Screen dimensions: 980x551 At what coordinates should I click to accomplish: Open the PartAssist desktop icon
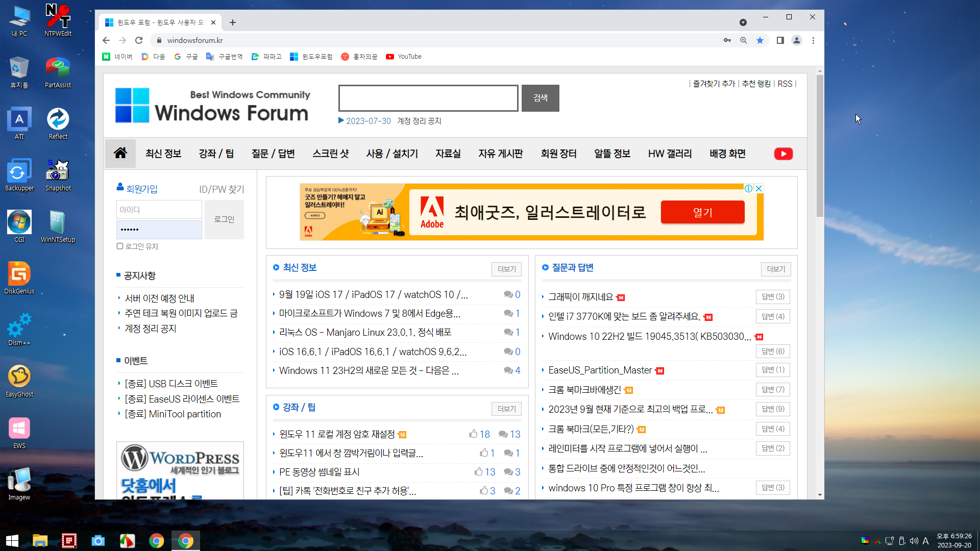(58, 72)
